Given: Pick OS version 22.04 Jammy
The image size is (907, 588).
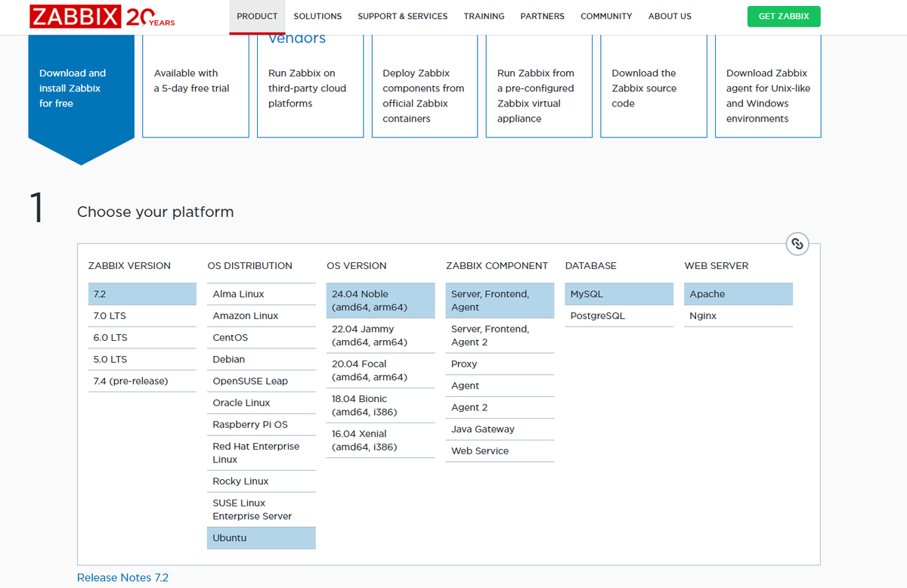Looking at the screenshot, I should [x=381, y=336].
